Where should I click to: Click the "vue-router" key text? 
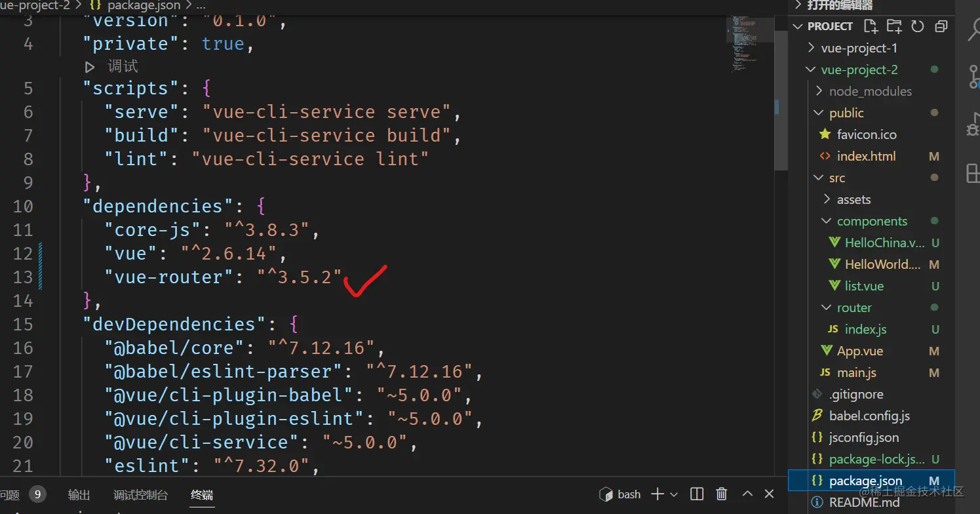tap(164, 277)
